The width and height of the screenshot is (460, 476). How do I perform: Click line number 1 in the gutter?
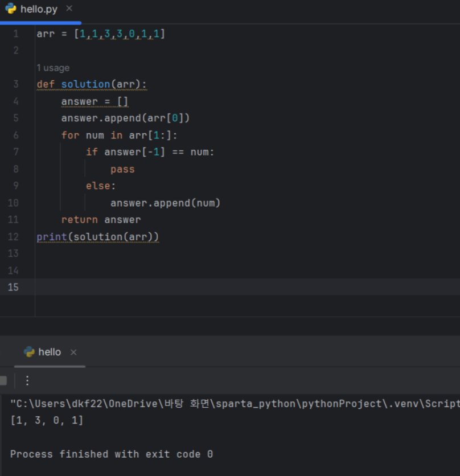(x=16, y=34)
